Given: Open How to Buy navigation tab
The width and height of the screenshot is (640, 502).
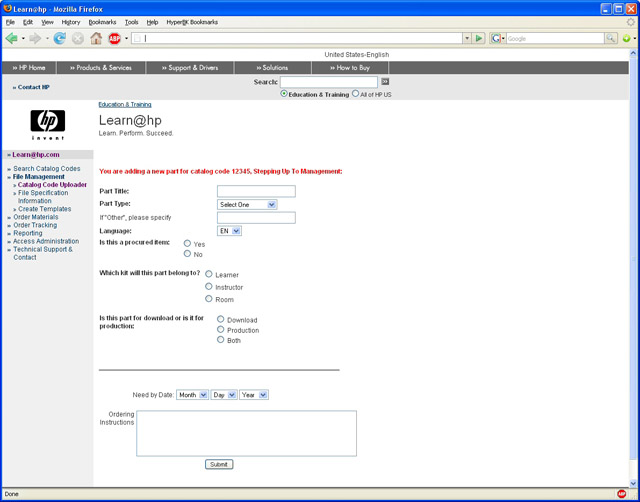Looking at the screenshot, I should coord(350,68).
